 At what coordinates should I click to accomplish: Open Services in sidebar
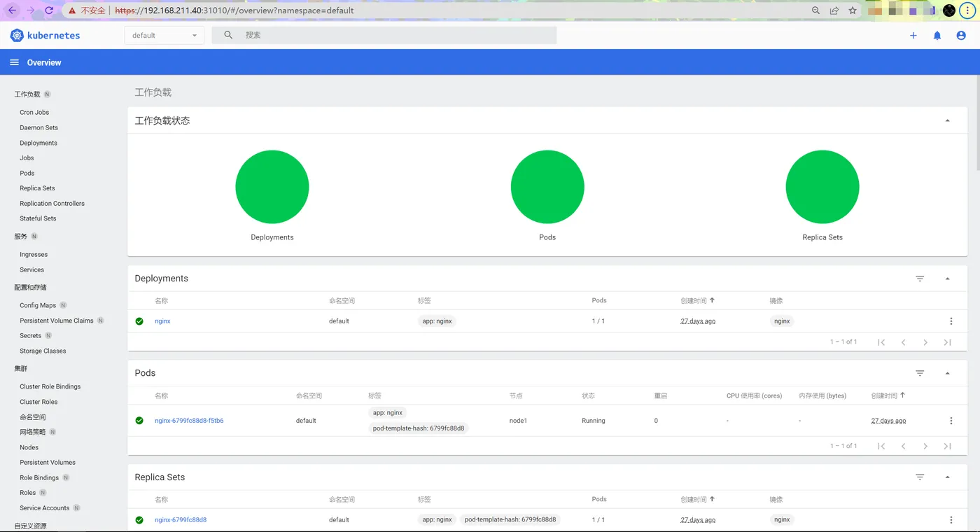tap(31, 269)
